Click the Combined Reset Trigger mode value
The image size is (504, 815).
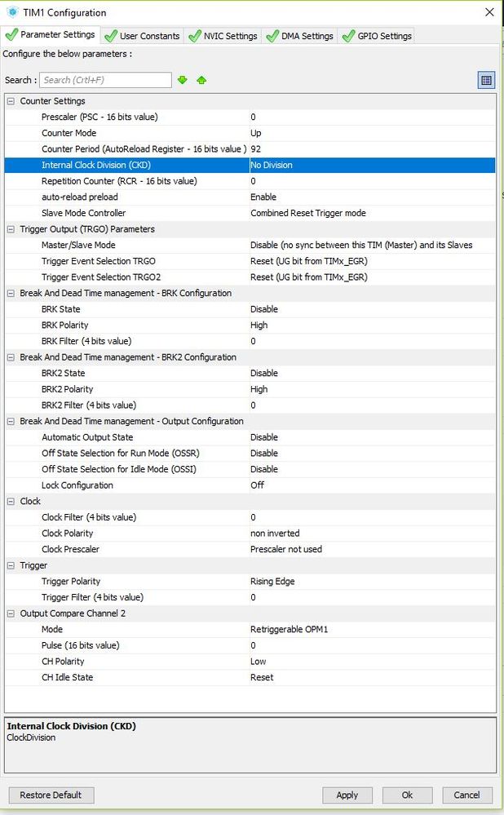click(x=308, y=213)
